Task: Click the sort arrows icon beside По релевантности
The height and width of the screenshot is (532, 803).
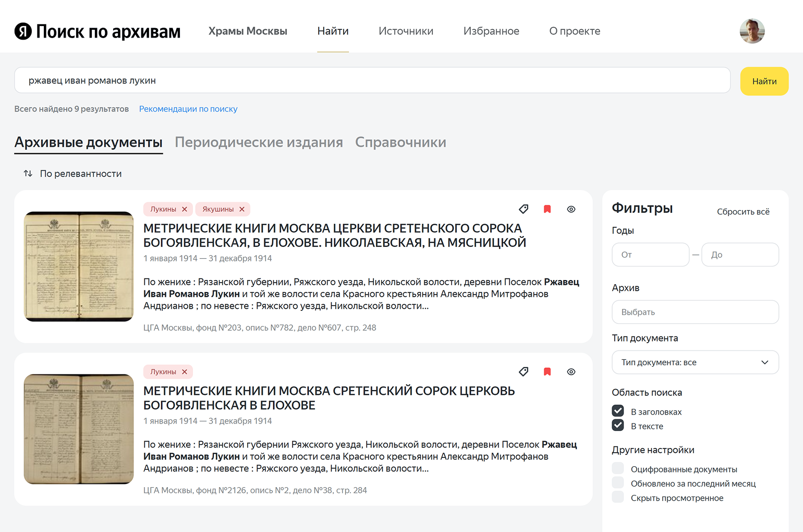Action: tap(28, 173)
